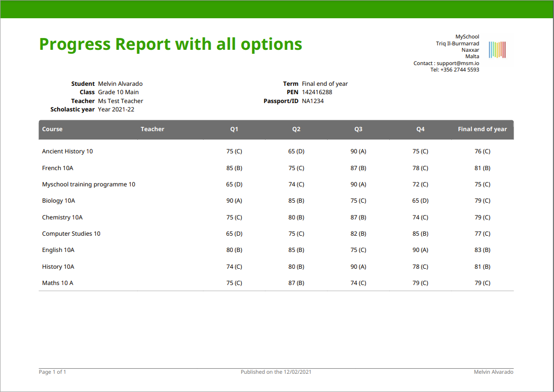Click Biology 10A Q1 grade 90 (A)
This screenshot has width=554, height=392.
(x=234, y=201)
